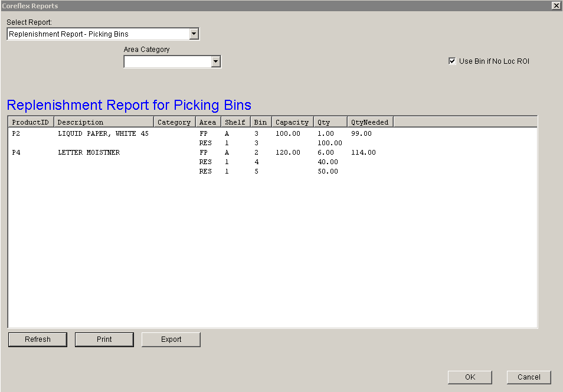Image resolution: width=563 pixels, height=392 pixels.
Task: Select product ID P4 cell
Action: [x=16, y=153]
